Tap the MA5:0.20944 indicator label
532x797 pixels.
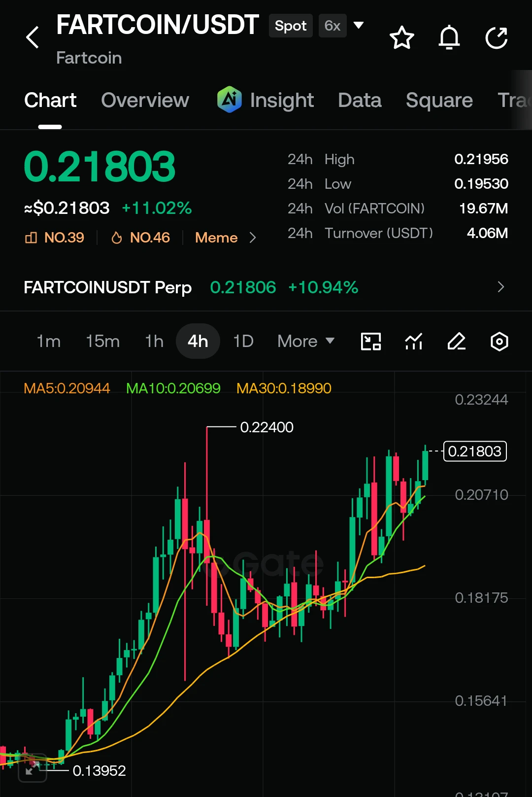tap(67, 388)
